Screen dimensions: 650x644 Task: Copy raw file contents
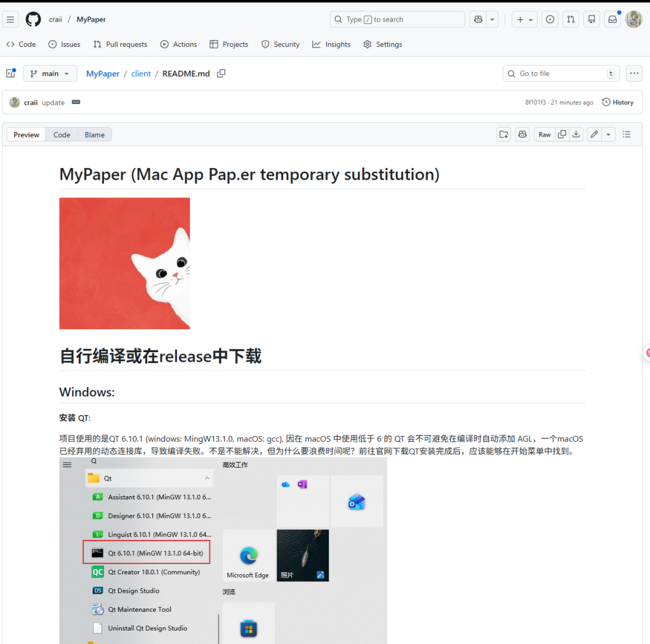coord(561,135)
